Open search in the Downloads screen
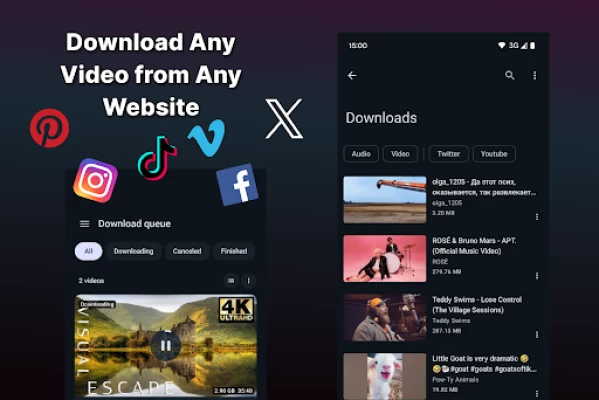Screen dimensions: 599x400 510,75
